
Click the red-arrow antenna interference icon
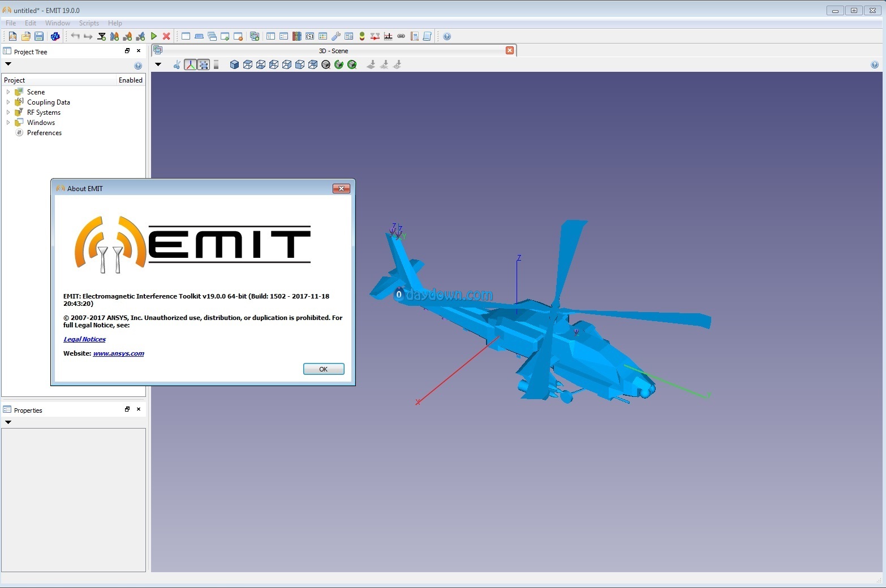pyautogui.click(x=375, y=36)
